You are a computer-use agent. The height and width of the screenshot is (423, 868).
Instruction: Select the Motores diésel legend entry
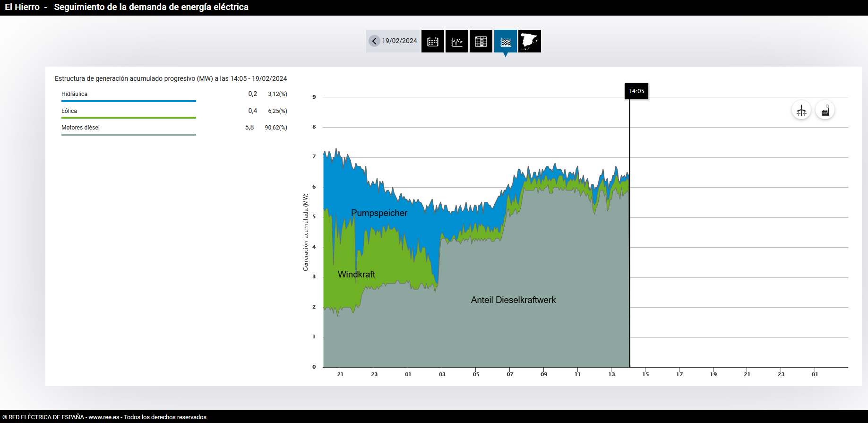coord(80,128)
